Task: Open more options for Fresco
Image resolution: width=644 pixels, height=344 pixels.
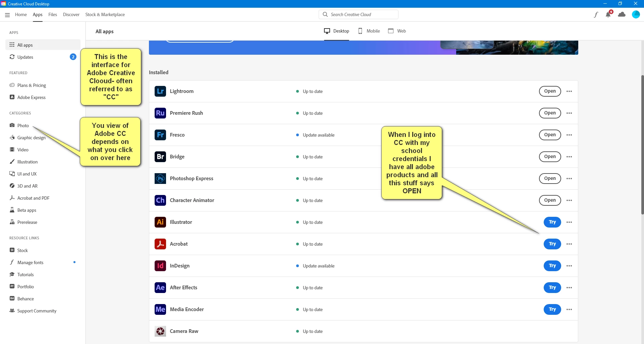Action: [x=569, y=135]
